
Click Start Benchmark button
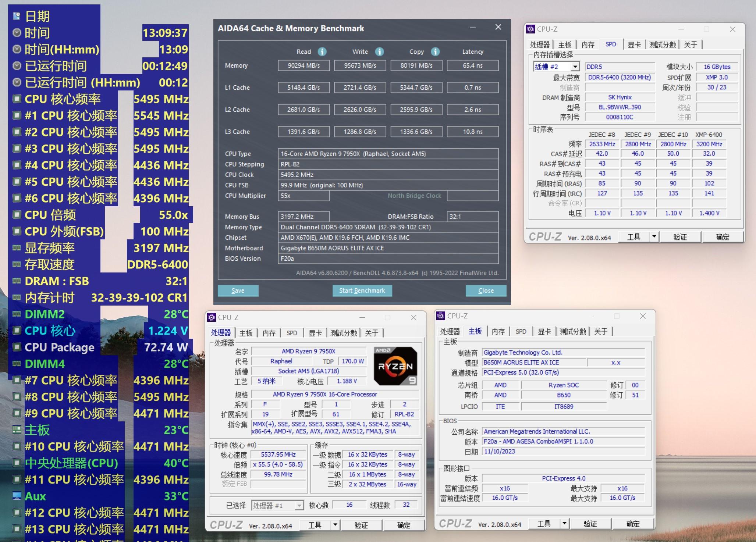click(362, 290)
